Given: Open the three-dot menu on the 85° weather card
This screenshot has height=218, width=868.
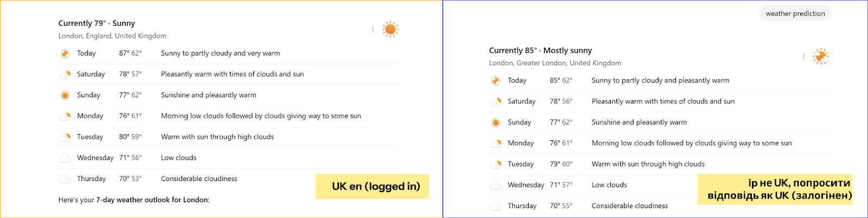Looking at the screenshot, I should [x=803, y=56].
